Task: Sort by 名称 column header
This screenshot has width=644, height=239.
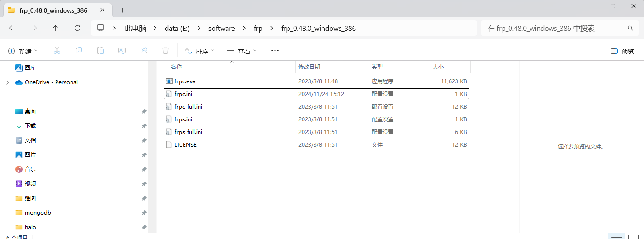Action: click(x=176, y=67)
